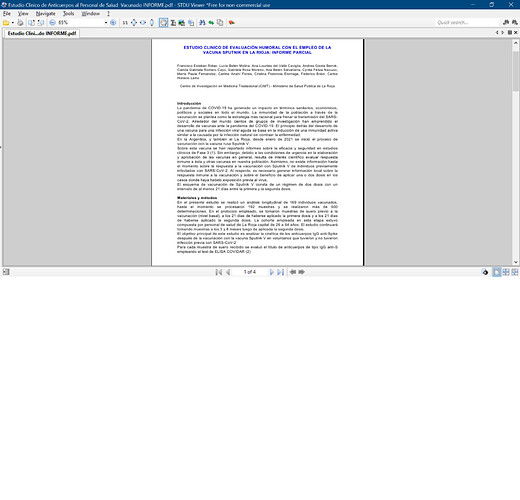This screenshot has width=520, height=500.
Task: Click the vertical scrollbar down arrow
Action: [516, 262]
